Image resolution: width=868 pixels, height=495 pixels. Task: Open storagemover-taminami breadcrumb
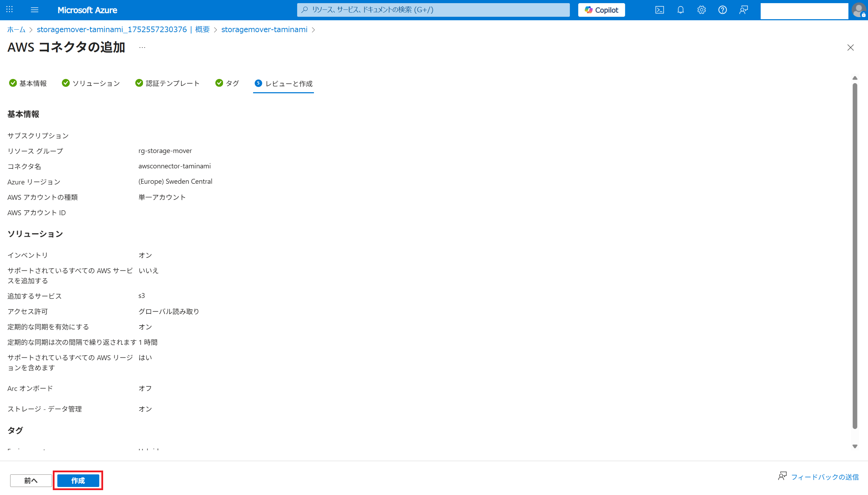coord(264,29)
